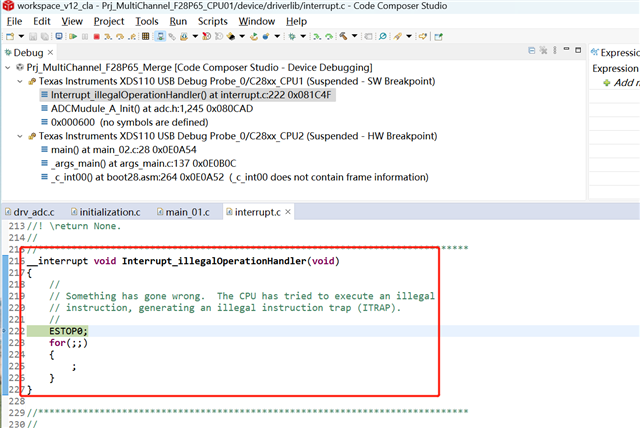Click the Suspend (pause) debug icon
The height and width of the screenshot is (428, 640).
85,36
